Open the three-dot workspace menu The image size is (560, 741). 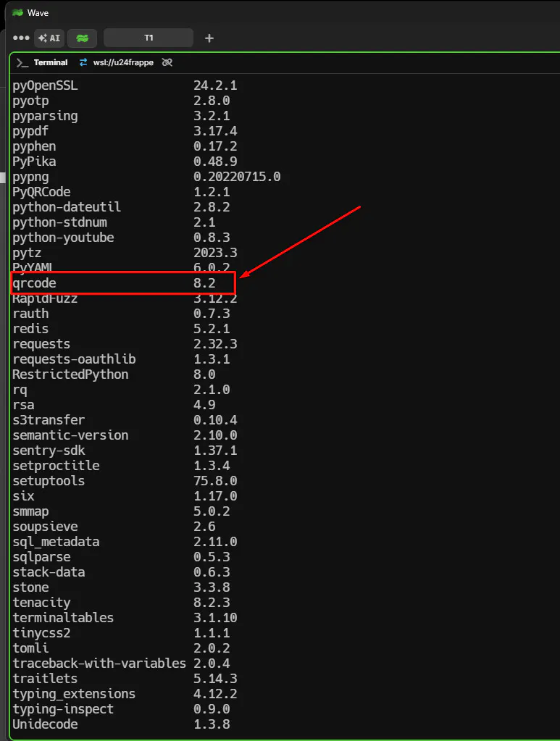(x=21, y=38)
